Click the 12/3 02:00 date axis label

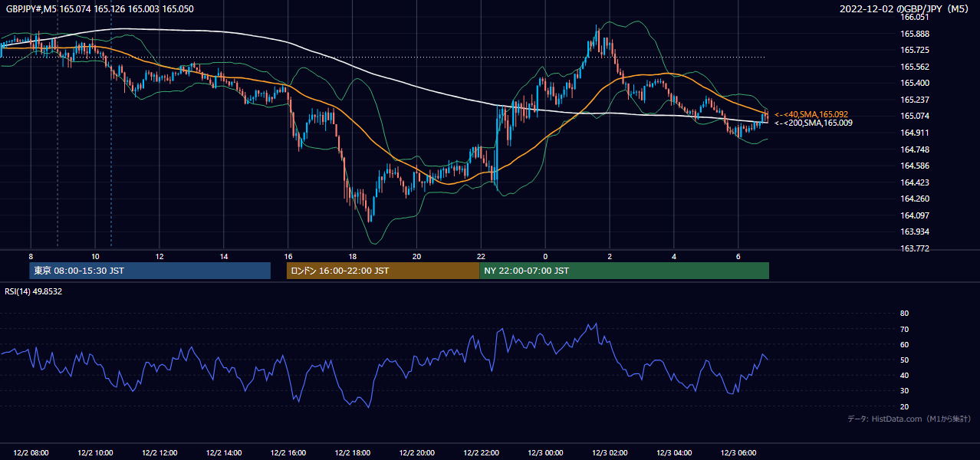pos(610,452)
